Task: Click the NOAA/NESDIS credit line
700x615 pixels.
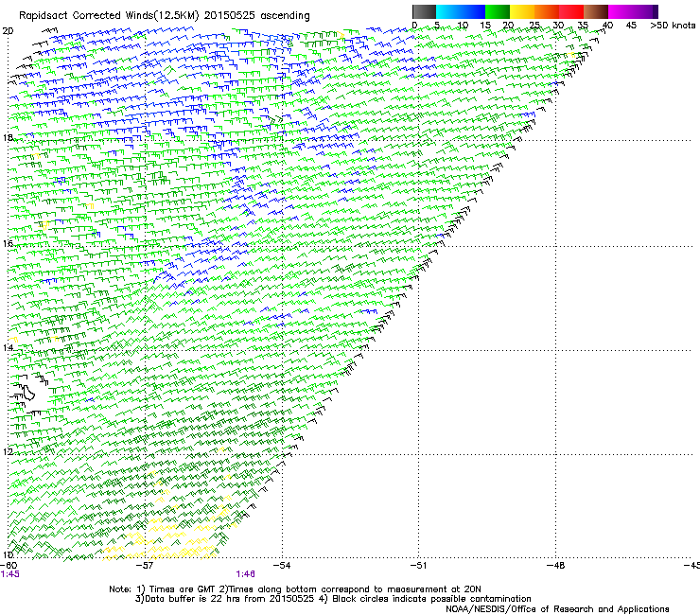Action: pyautogui.click(x=557, y=609)
